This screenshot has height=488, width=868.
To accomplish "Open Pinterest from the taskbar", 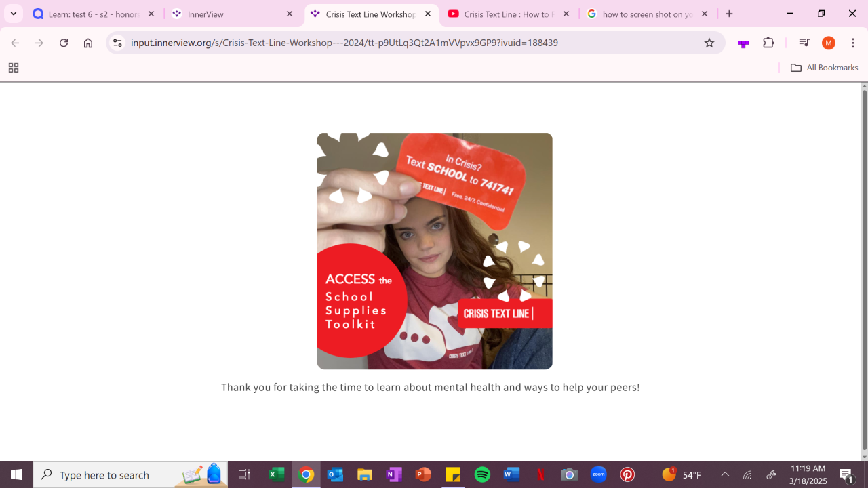I will pyautogui.click(x=628, y=474).
